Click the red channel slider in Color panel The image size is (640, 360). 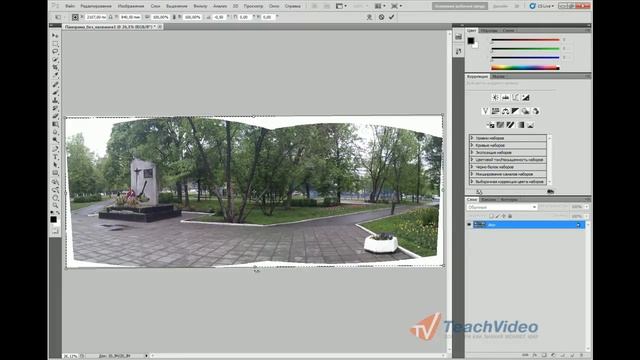point(525,40)
